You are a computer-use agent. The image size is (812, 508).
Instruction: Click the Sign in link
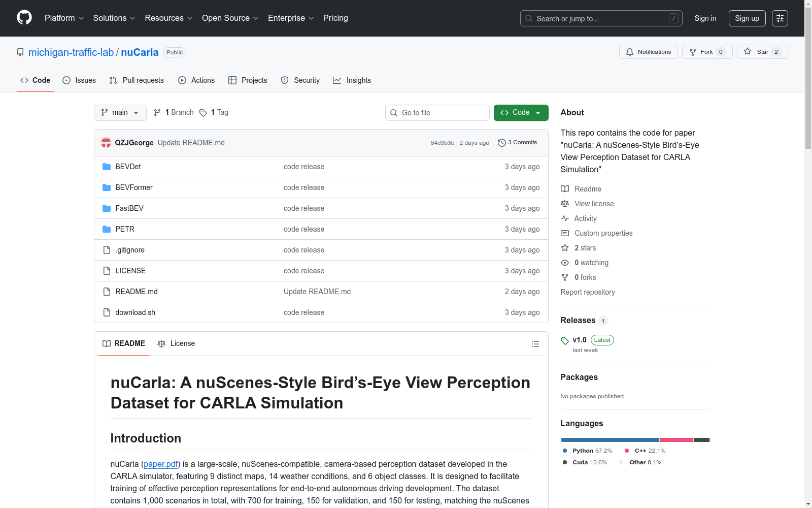coord(705,18)
